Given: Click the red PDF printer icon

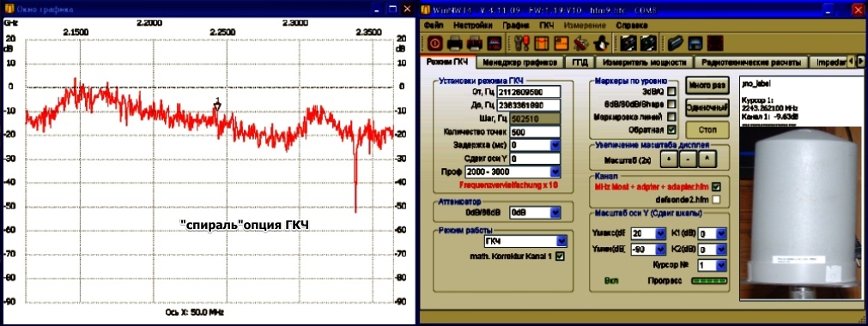Looking at the screenshot, I should [x=474, y=43].
